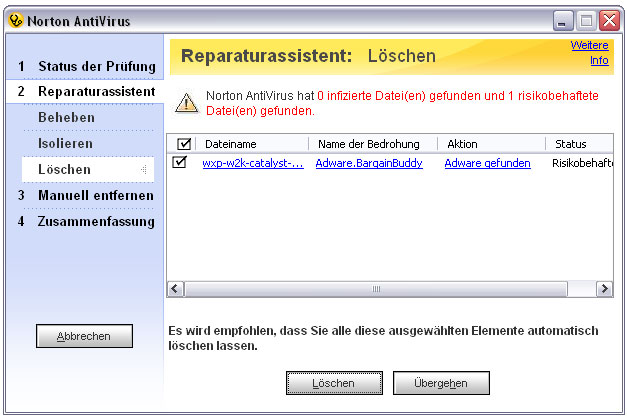Screen dimensions: 627x419
Task: Click the Übergehen button
Action: click(x=441, y=383)
